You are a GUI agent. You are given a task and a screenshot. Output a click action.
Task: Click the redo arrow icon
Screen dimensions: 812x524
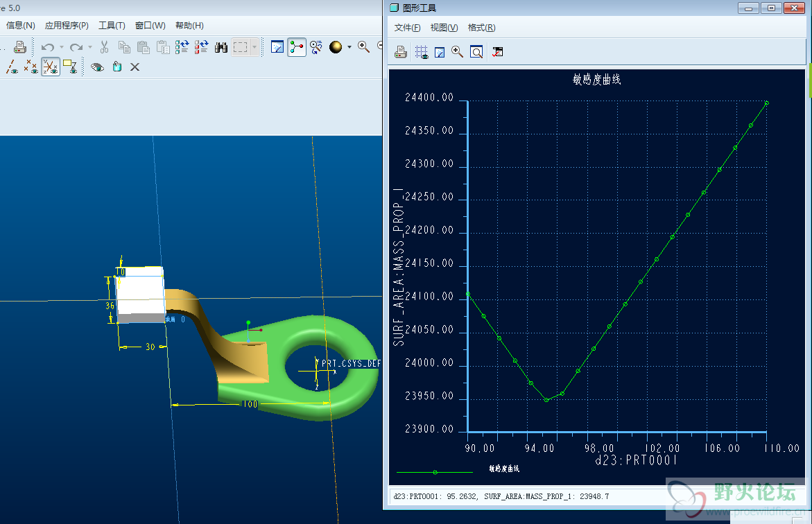coord(76,47)
